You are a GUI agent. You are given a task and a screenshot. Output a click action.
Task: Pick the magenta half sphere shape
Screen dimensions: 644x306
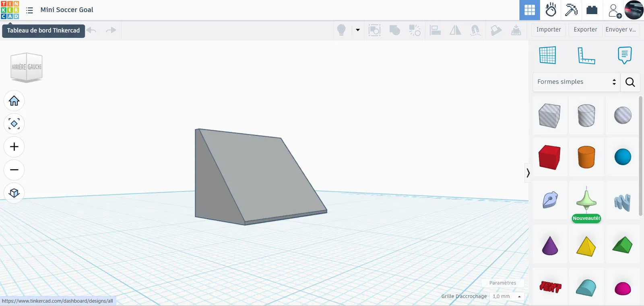623,288
